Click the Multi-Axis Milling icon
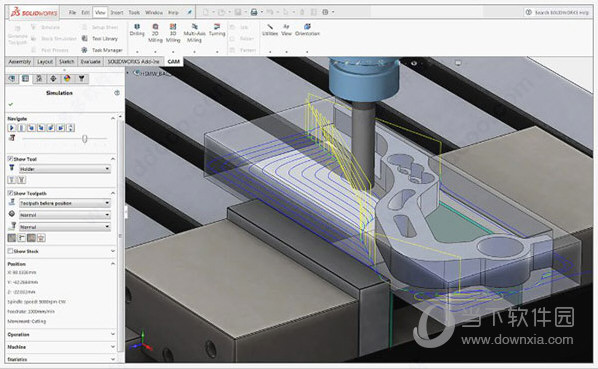 tap(195, 27)
